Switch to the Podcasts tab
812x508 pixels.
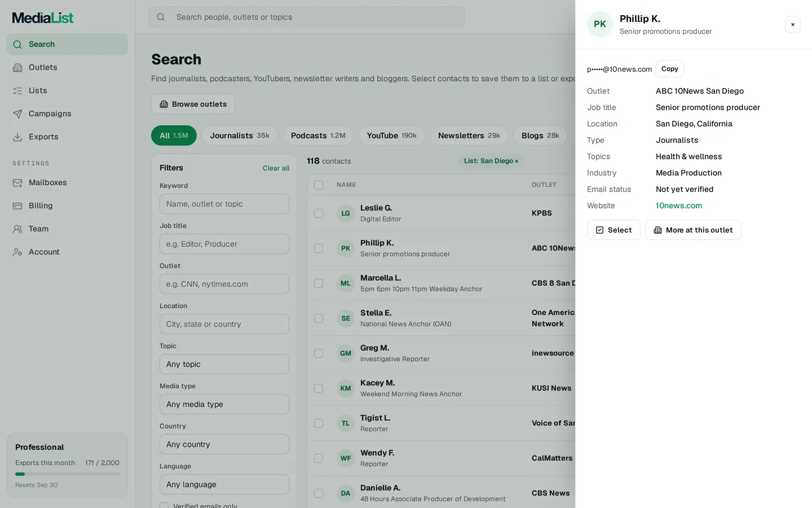tap(318, 135)
